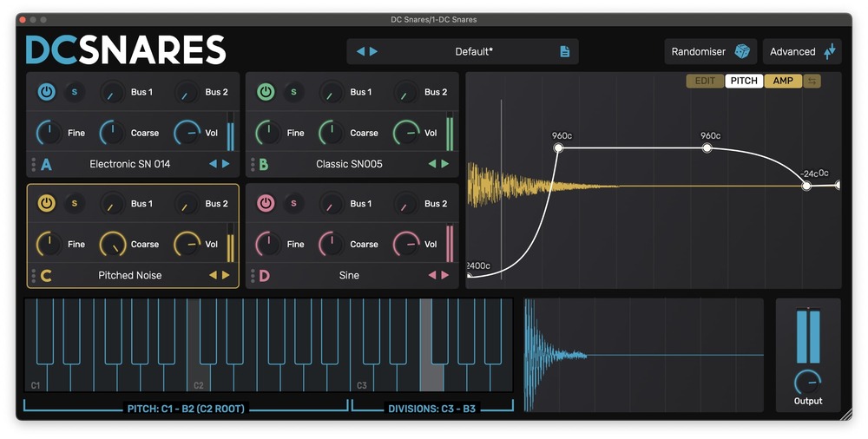Select previous sample for layer B
Screen dimensions: 868x439
click(431, 164)
